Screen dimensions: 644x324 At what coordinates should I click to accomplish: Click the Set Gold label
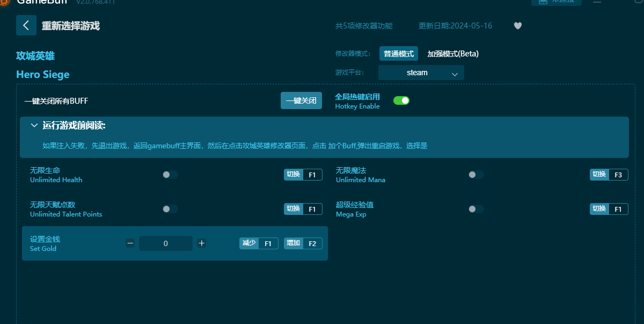click(43, 249)
